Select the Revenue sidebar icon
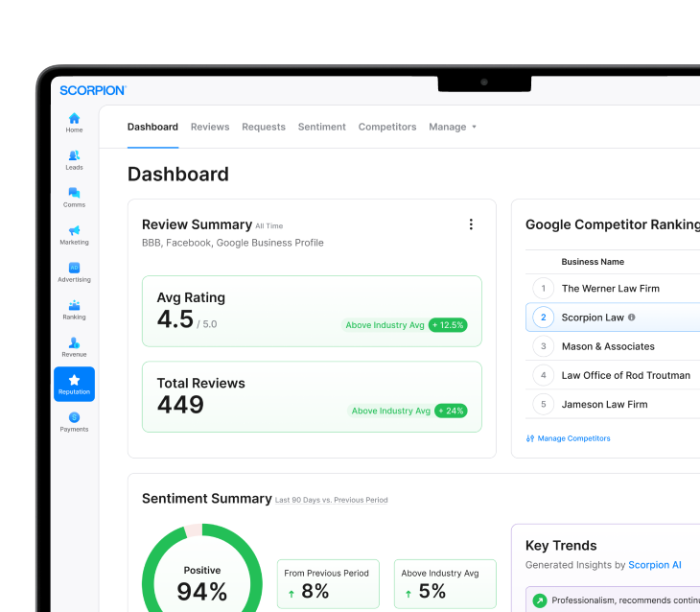The height and width of the screenshot is (612, 700). (74, 342)
